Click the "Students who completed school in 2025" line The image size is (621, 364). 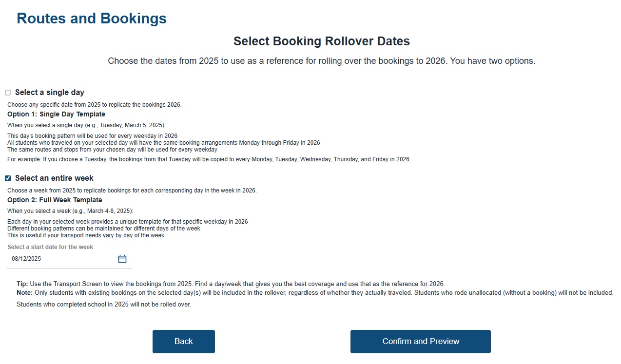pyautogui.click(x=103, y=305)
